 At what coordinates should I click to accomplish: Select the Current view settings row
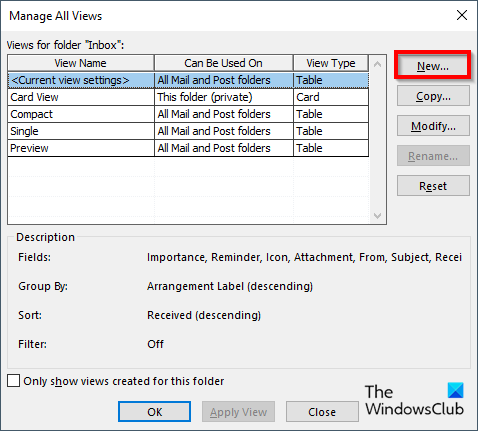pos(188,80)
